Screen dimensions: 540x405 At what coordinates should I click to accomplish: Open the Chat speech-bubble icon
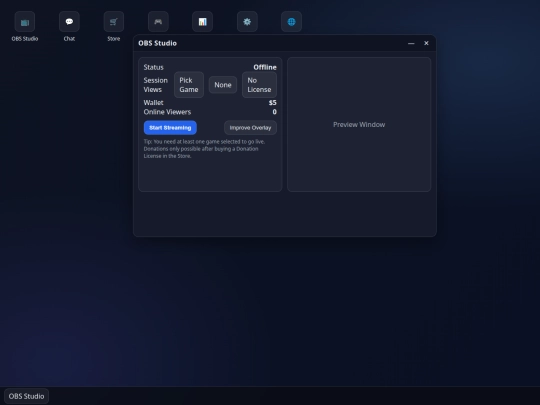69,22
